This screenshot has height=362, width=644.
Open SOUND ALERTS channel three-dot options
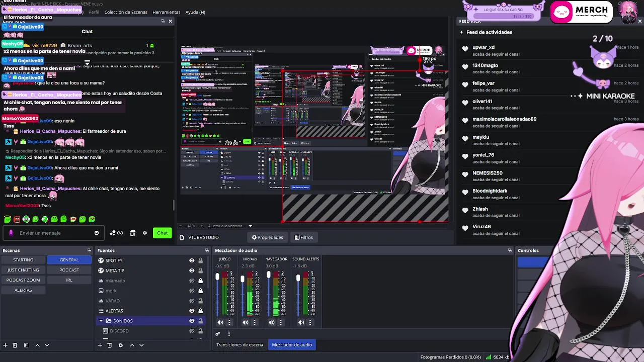pyautogui.click(x=310, y=322)
